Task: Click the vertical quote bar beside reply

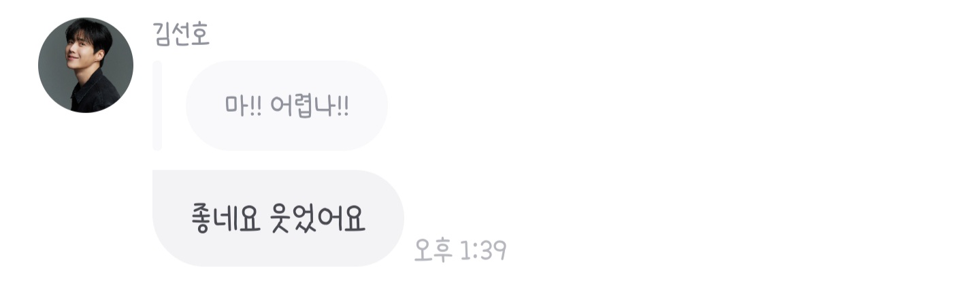Action: point(157,106)
